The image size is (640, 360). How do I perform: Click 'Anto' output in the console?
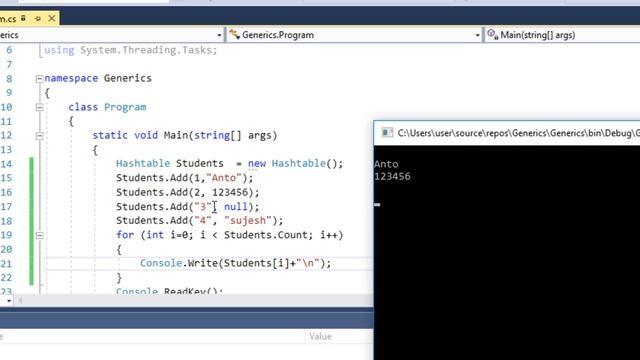pyautogui.click(x=386, y=164)
